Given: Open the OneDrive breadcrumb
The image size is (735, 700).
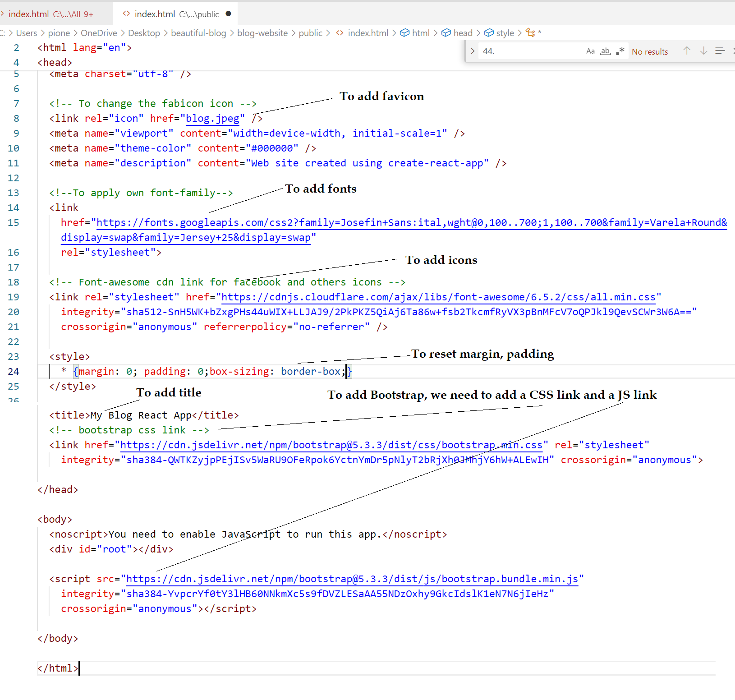Looking at the screenshot, I should (99, 33).
